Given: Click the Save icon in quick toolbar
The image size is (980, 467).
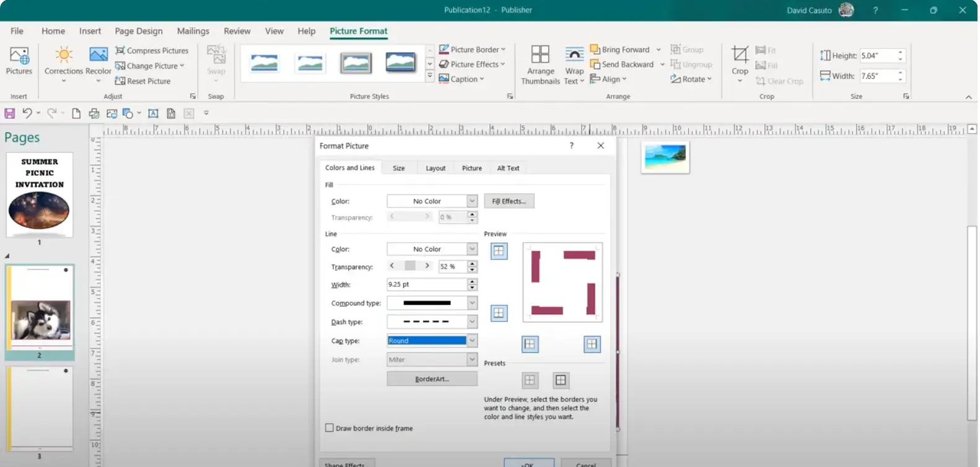Looking at the screenshot, I should click(x=10, y=113).
